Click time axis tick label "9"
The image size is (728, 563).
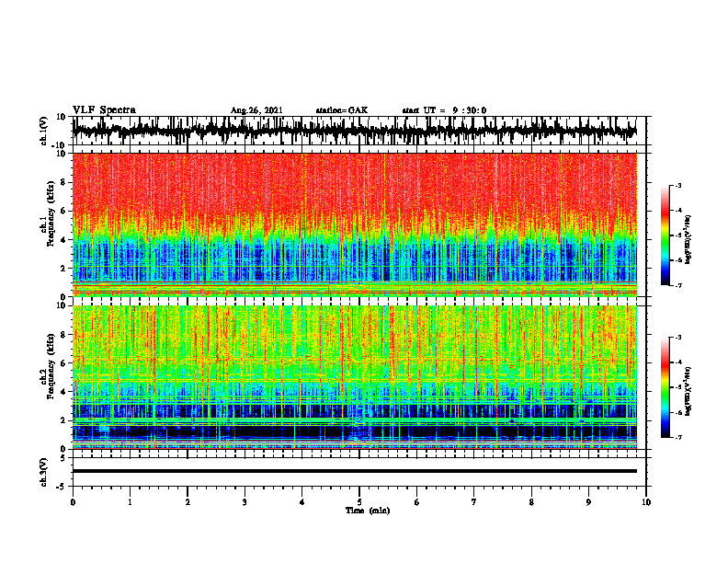[x=588, y=502]
